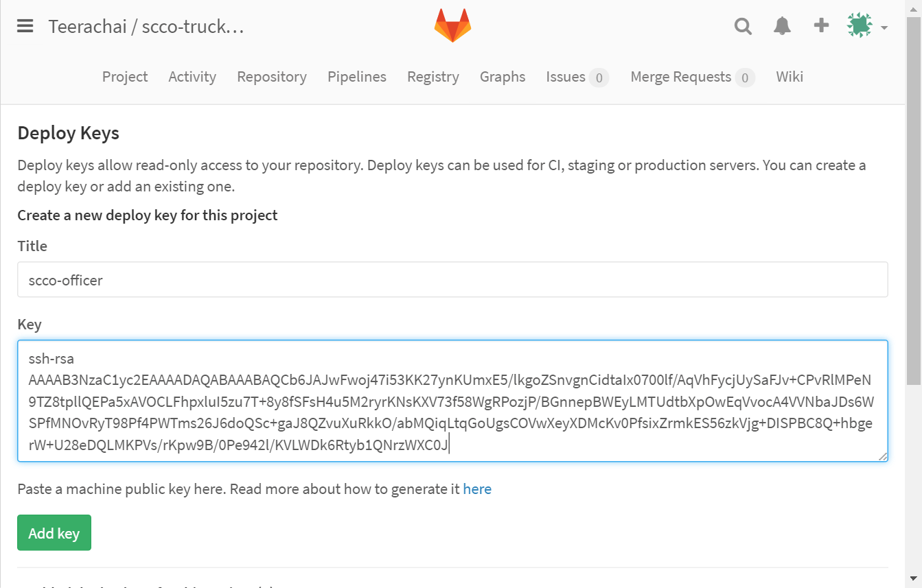Open the search bar with the magnifier icon

(x=743, y=26)
